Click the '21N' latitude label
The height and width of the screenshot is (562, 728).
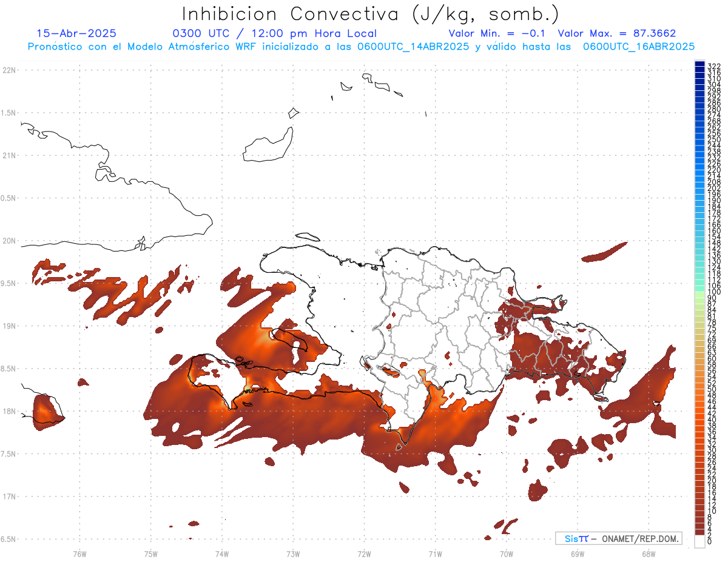[x=8, y=155]
